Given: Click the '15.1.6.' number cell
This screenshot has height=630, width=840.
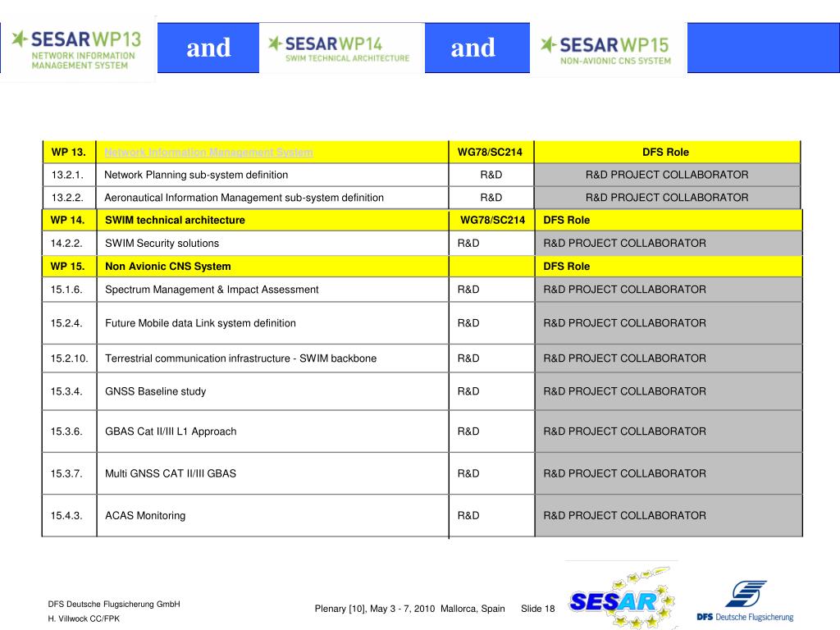Looking at the screenshot, I should tap(67, 290).
